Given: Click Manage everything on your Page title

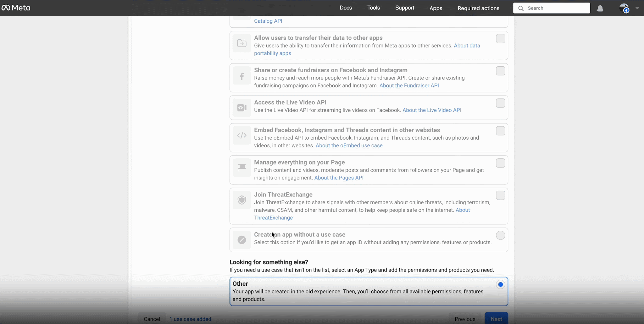Looking at the screenshot, I should tap(299, 162).
